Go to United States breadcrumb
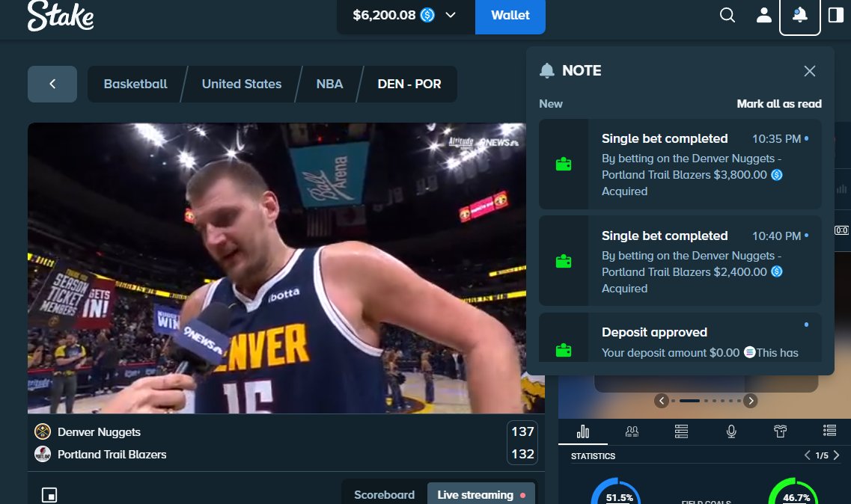Image resolution: width=851 pixels, height=504 pixels. pos(242,84)
